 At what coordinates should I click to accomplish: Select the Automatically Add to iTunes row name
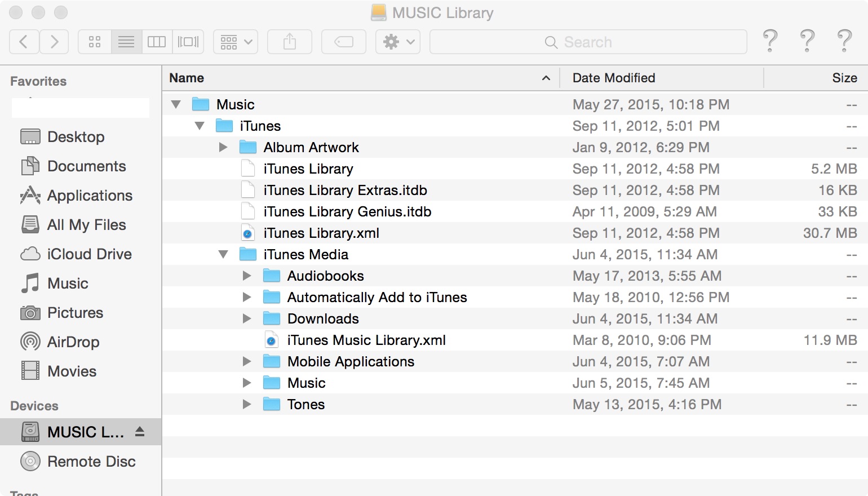pos(377,297)
